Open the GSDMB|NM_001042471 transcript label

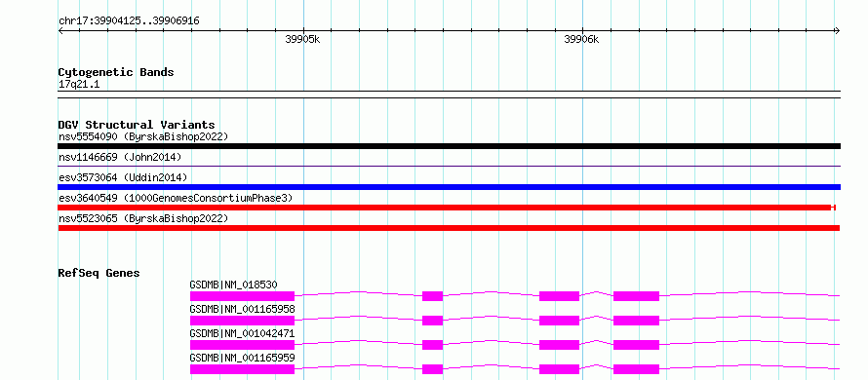coord(242,333)
